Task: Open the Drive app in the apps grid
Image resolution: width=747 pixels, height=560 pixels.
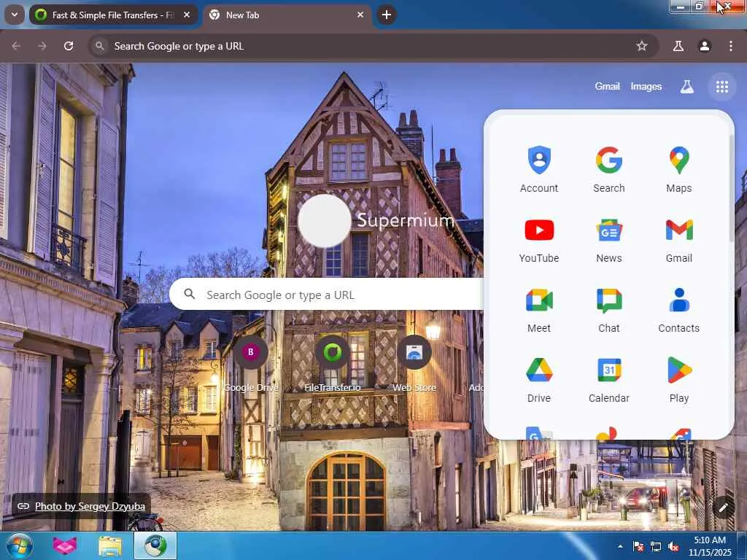Action: (x=539, y=379)
